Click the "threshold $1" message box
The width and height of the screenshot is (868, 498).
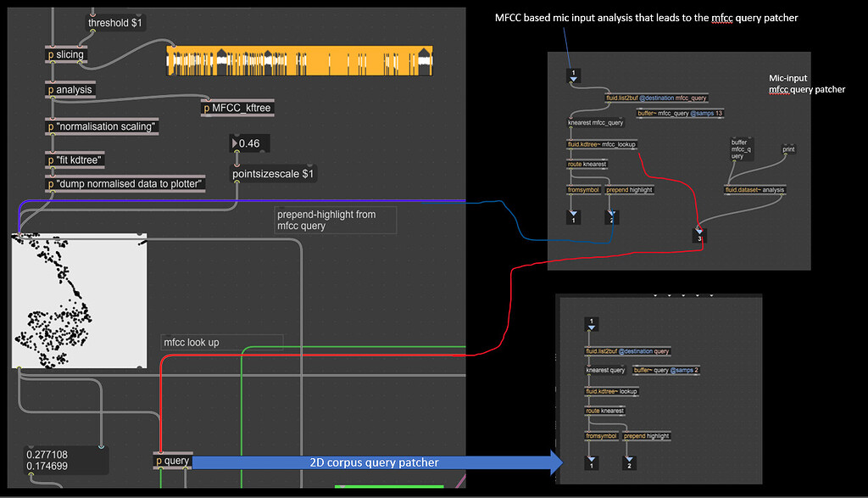tap(115, 23)
